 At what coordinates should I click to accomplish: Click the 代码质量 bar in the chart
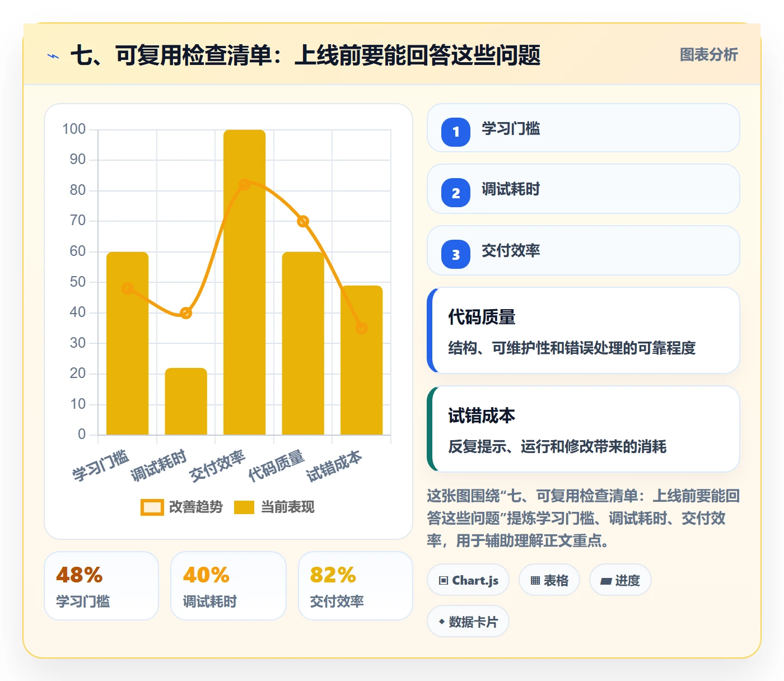coord(303,343)
